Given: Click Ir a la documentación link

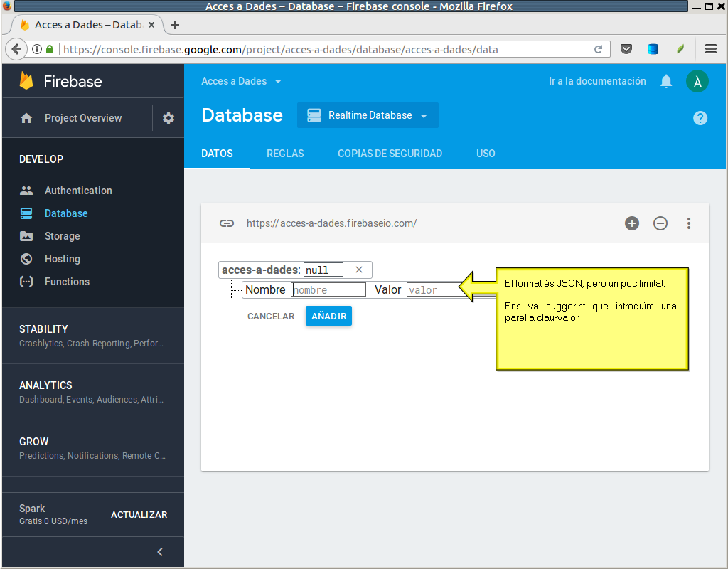Looking at the screenshot, I should pos(597,81).
